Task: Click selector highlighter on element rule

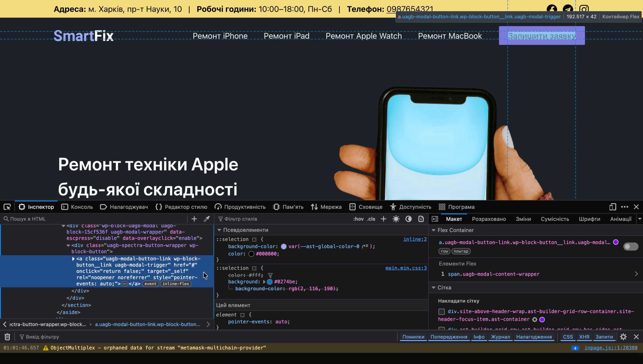Action: pos(242,315)
